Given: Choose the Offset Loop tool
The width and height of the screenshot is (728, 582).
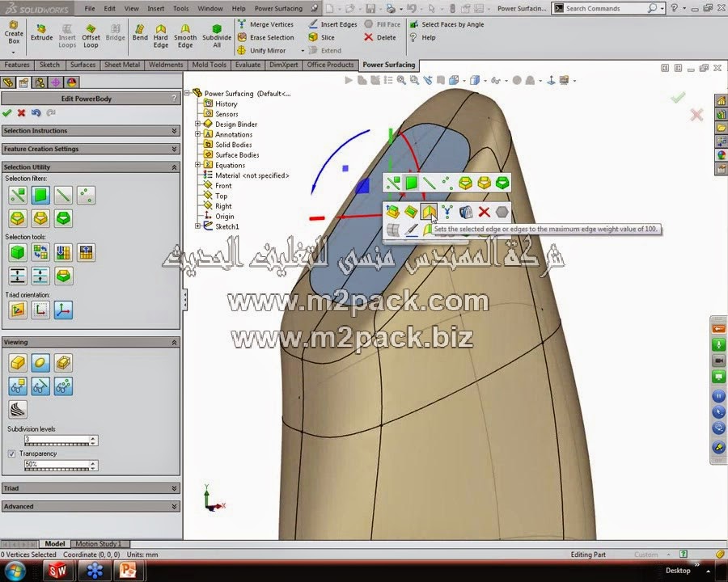Looking at the screenshot, I should coord(91,36).
